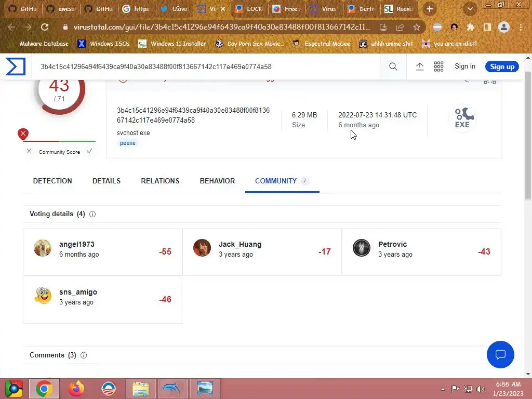The image size is (532, 399).
Task: Click the VirusTotal sigma logo
Action: (x=16, y=66)
